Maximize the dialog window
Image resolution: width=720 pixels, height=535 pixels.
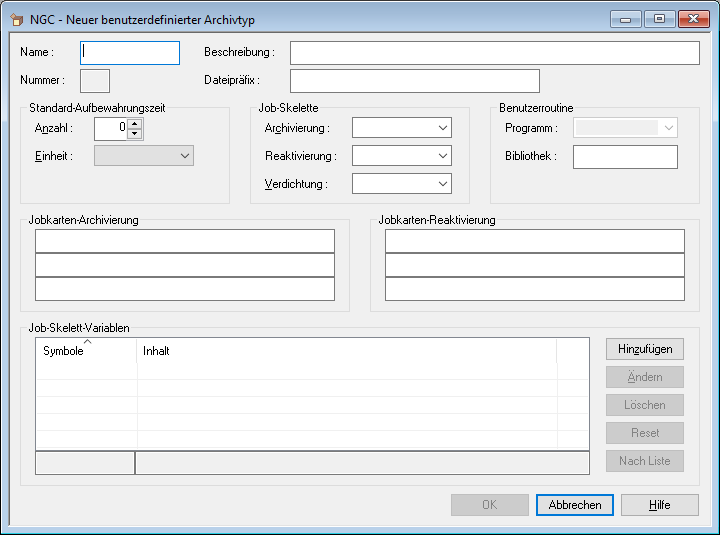(659, 19)
